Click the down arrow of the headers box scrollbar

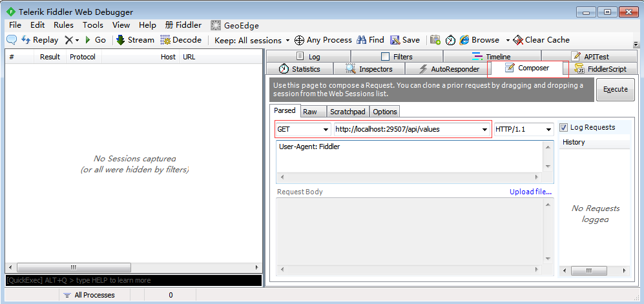pos(548,167)
